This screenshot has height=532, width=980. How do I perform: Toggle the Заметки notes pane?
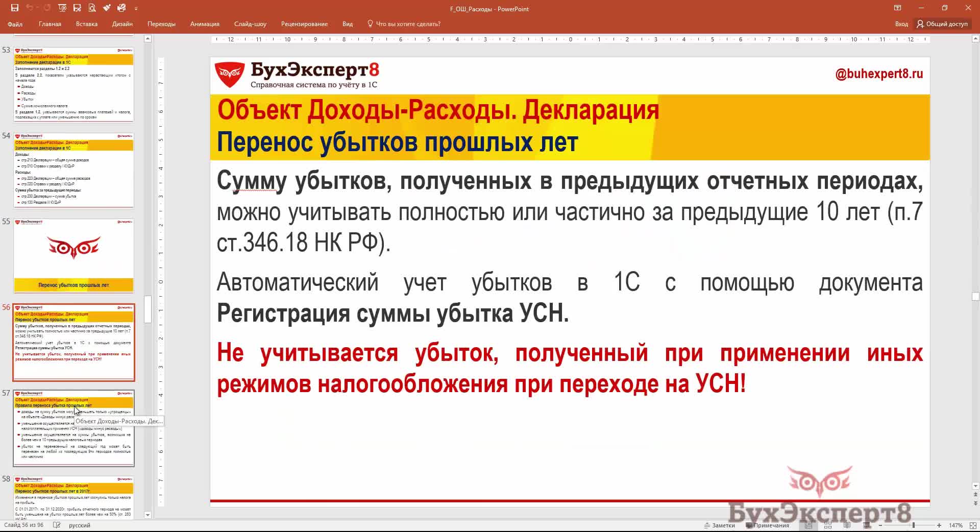click(720, 525)
